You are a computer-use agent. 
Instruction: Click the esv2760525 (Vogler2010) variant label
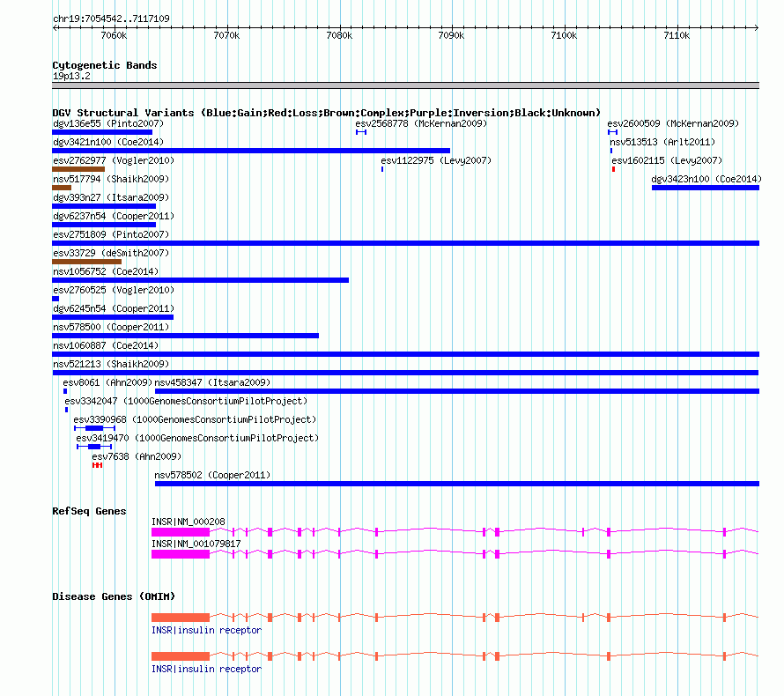(x=114, y=290)
